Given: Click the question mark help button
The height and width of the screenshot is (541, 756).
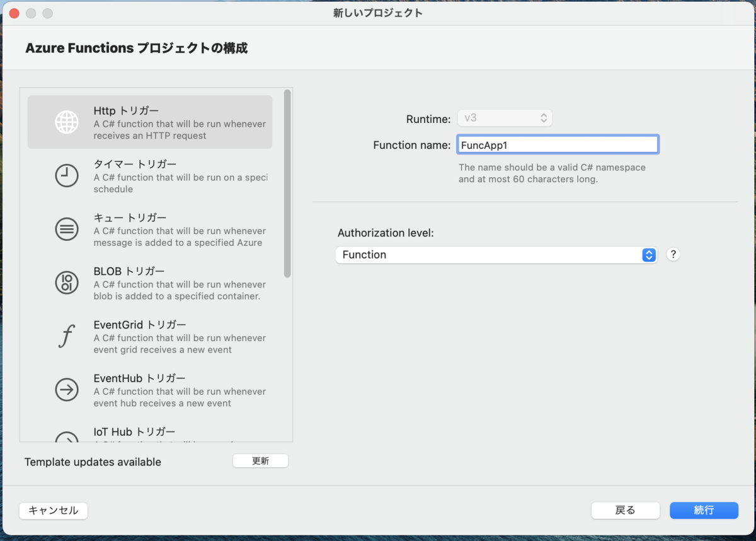Looking at the screenshot, I should [673, 255].
